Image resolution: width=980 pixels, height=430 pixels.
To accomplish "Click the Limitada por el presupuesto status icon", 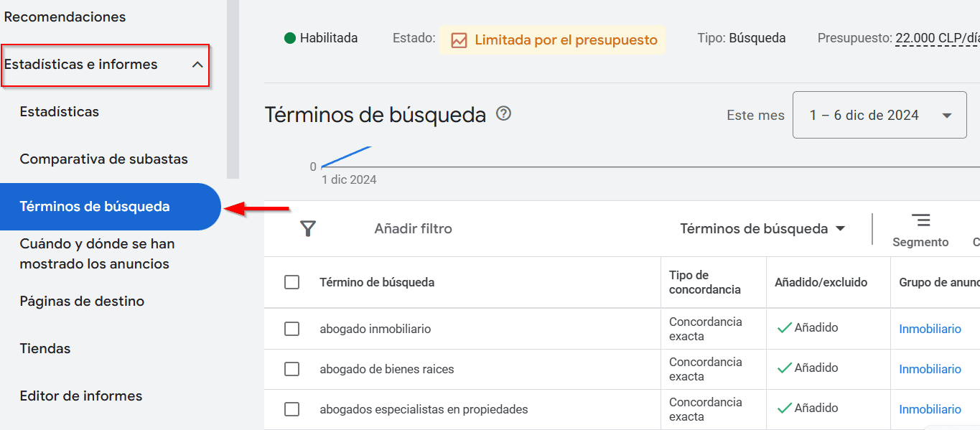I will [x=459, y=40].
